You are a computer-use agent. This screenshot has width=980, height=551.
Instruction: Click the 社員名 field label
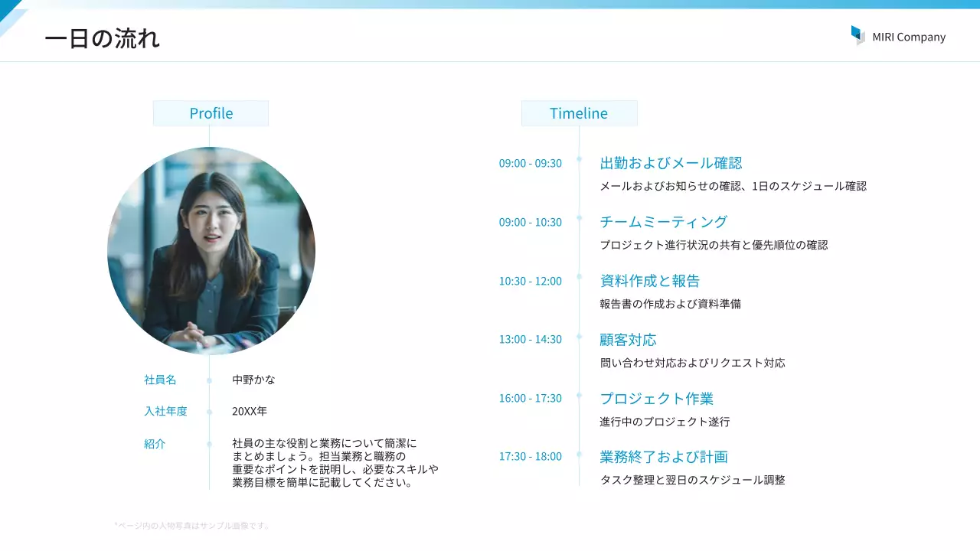(x=160, y=380)
